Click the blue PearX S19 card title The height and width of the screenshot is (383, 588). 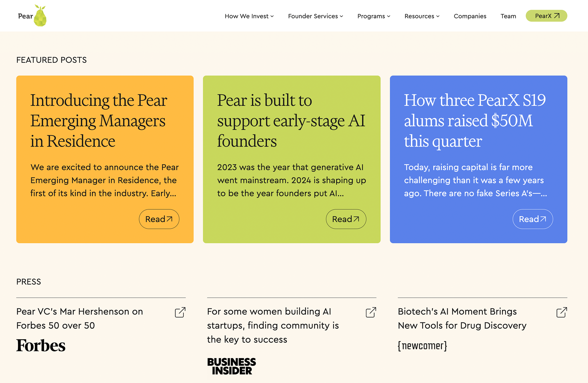click(475, 121)
